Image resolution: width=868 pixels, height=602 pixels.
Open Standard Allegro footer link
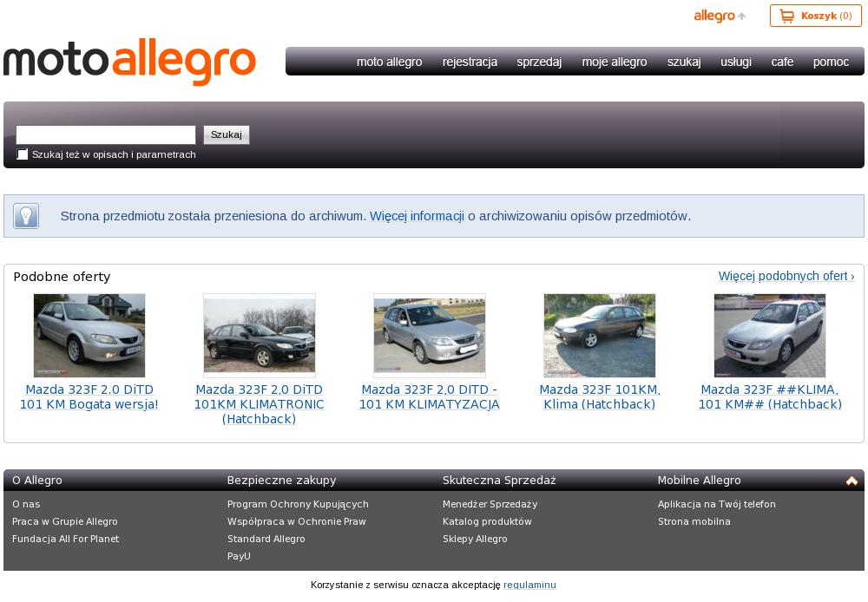(266, 539)
